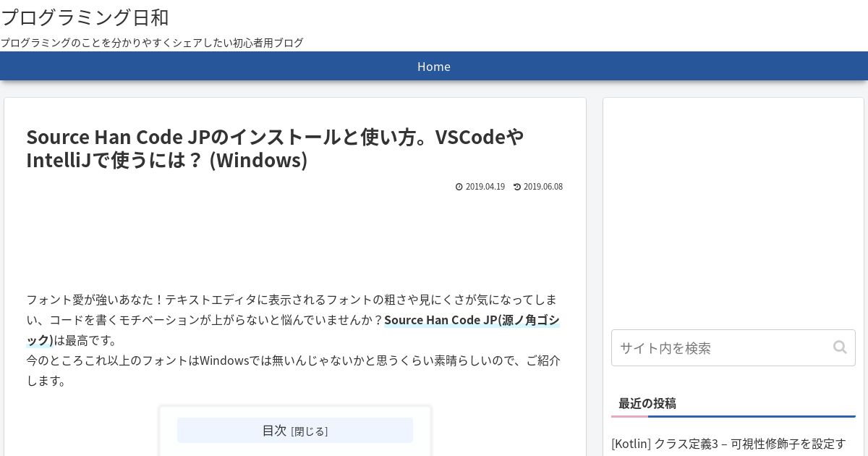Collapse table of contents with 閉じる
The width and height of the screenshot is (868, 456).
pyautogui.click(x=310, y=431)
